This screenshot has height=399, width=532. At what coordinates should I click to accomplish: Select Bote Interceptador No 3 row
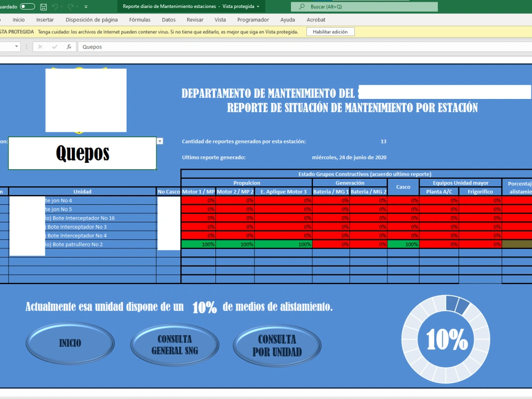(82, 227)
